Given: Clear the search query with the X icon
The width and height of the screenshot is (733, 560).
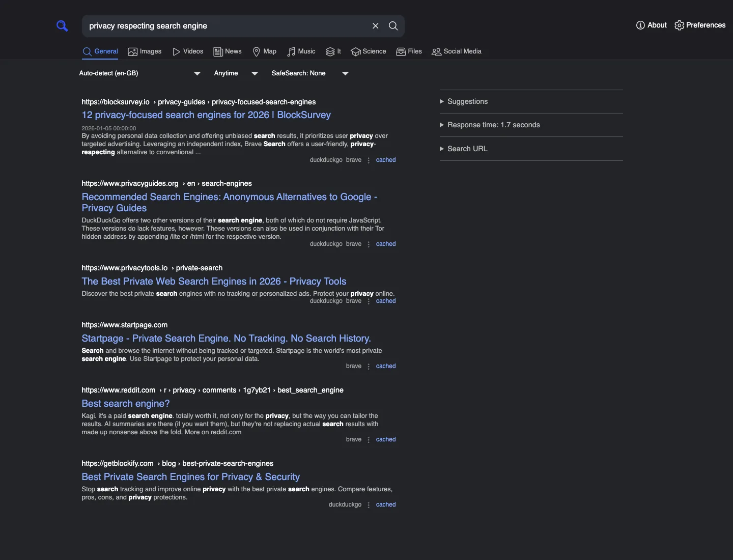Looking at the screenshot, I should pos(376,26).
